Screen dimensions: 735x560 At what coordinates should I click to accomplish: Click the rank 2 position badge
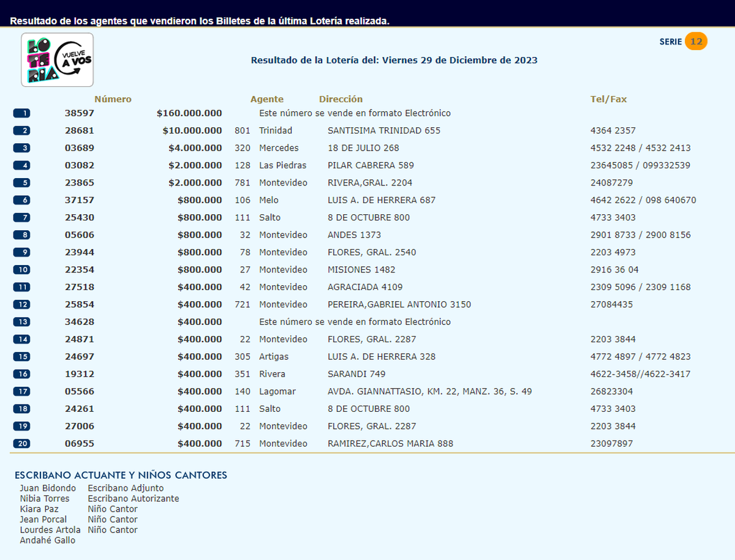[x=21, y=130]
